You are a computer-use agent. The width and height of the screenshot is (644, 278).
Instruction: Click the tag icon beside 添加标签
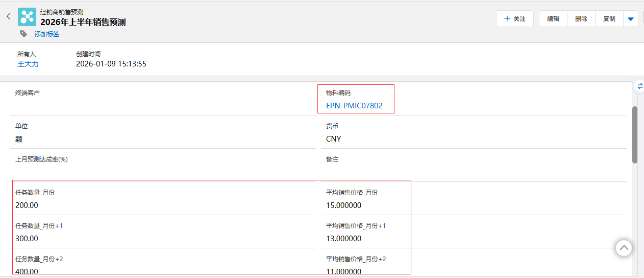coord(23,34)
